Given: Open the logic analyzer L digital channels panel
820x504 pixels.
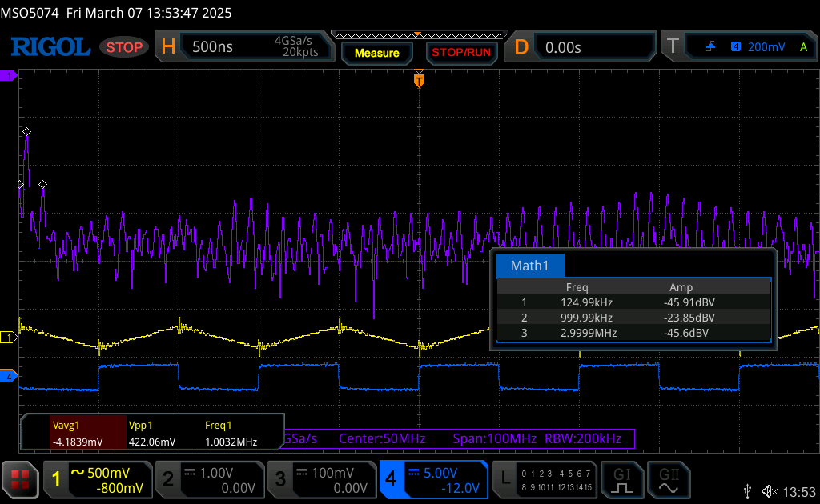Looking at the screenshot, I should [x=545, y=480].
